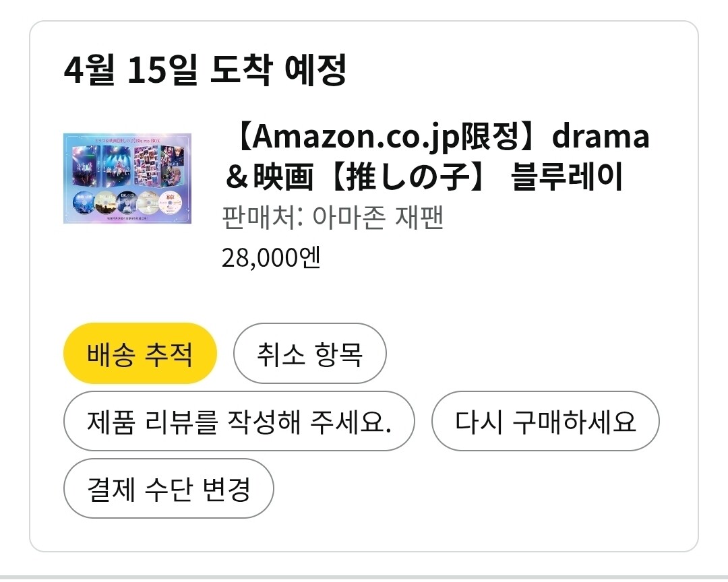
Task: Click the box art covers in thumbnail
Action: click(x=127, y=165)
